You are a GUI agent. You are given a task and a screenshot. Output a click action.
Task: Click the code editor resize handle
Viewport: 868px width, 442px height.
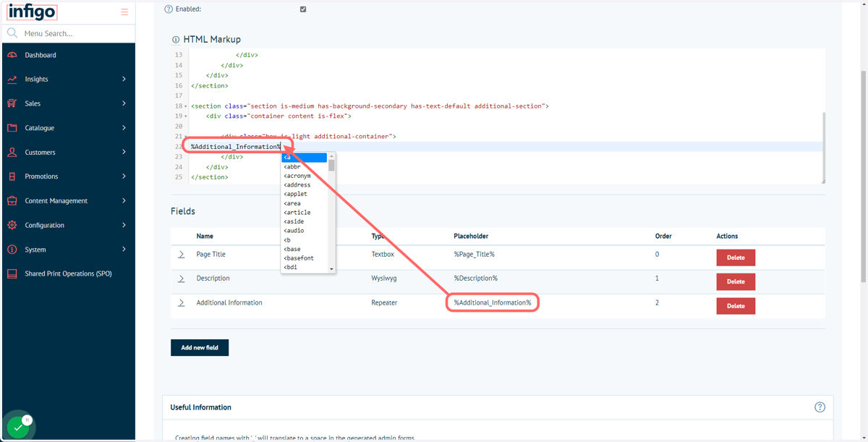(822, 181)
